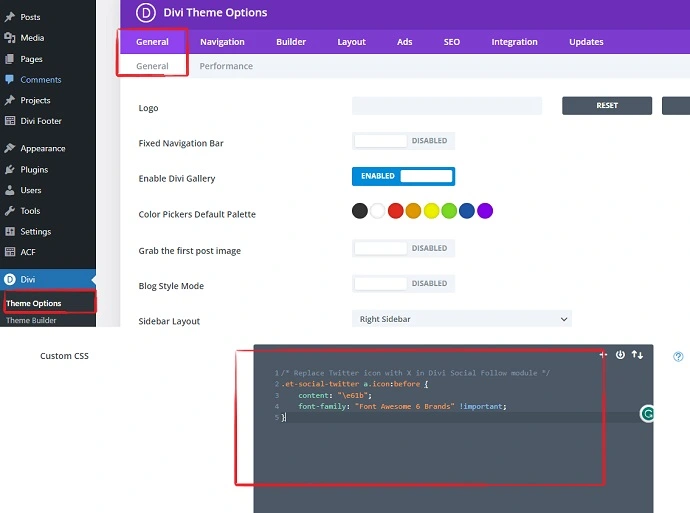Viewport: 690px width, 513px height.
Task: Click the Projects pin icon
Action: point(10,100)
